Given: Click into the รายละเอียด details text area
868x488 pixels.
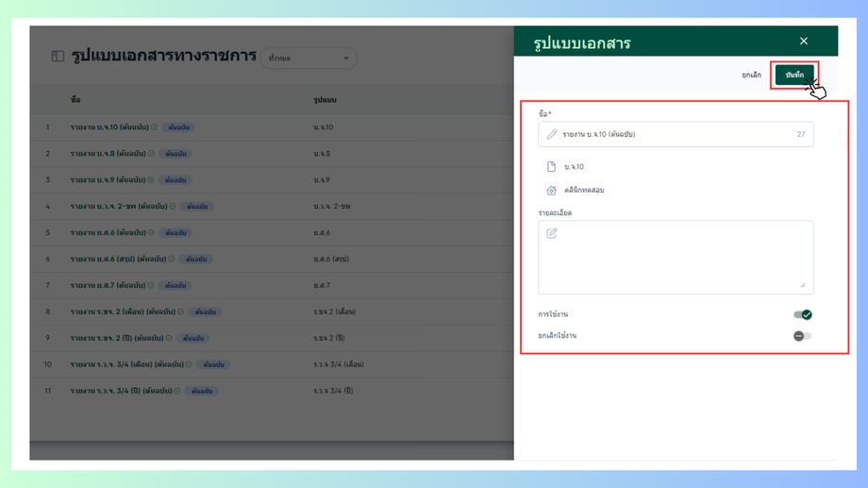Looking at the screenshot, I should 676,258.
